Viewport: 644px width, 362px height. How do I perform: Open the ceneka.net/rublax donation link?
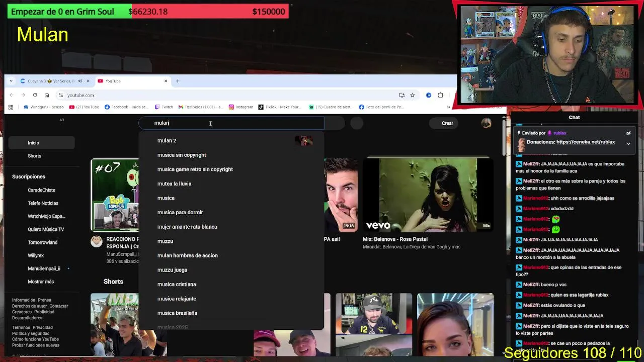tap(586, 142)
